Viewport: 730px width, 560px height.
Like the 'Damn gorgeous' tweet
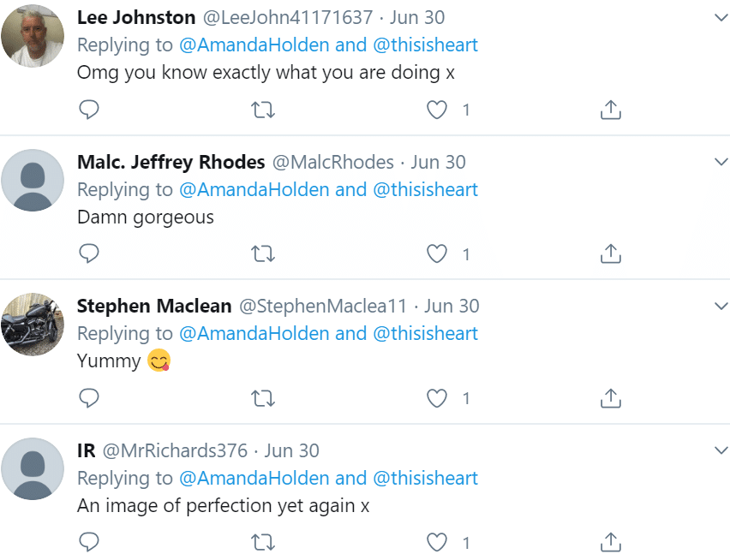(437, 254)
